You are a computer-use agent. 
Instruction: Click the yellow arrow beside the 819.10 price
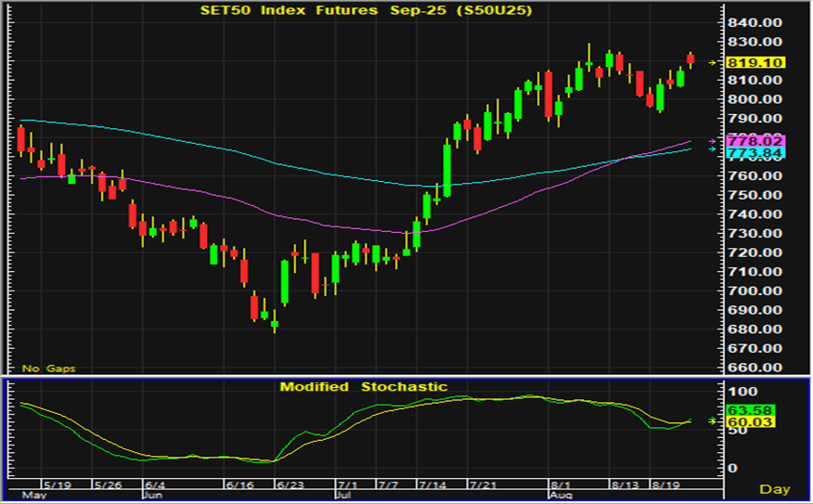click(713, 62)
